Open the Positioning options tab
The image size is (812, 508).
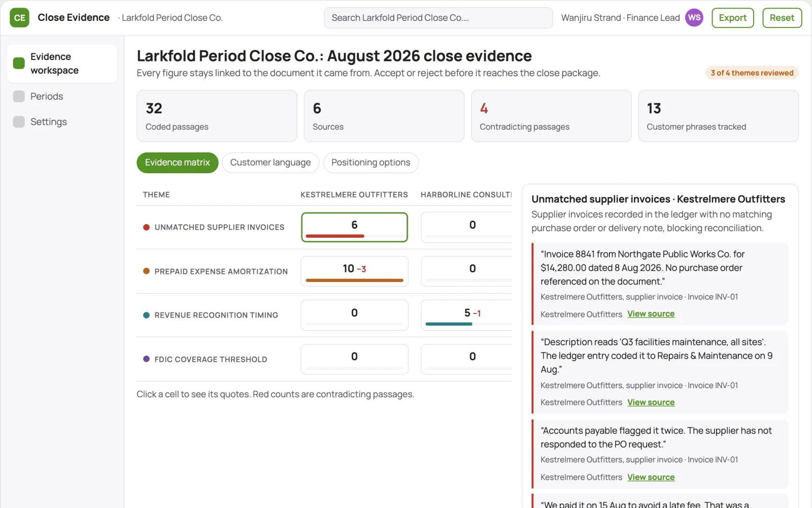point(370,163)
